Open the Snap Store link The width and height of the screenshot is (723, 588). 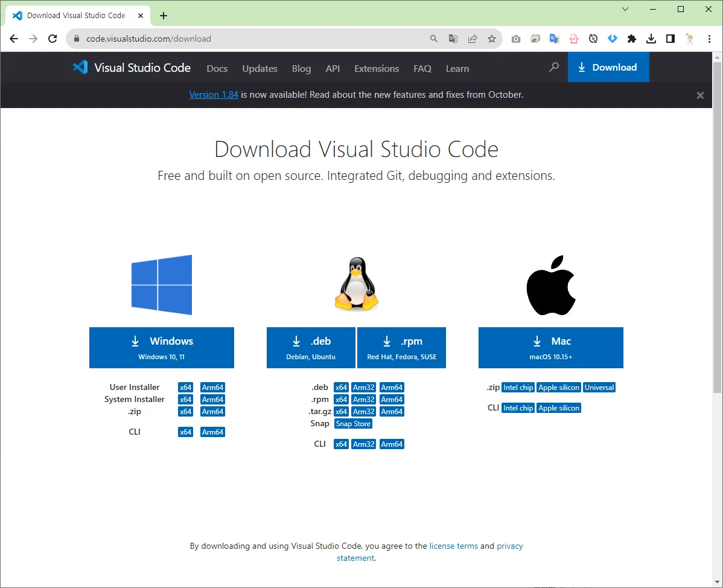coord(353,424)
